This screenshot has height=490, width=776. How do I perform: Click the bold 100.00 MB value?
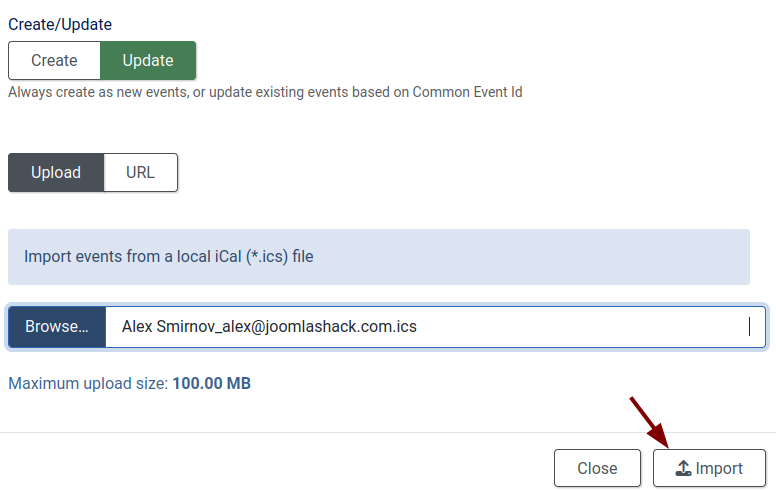click(211, 383)
